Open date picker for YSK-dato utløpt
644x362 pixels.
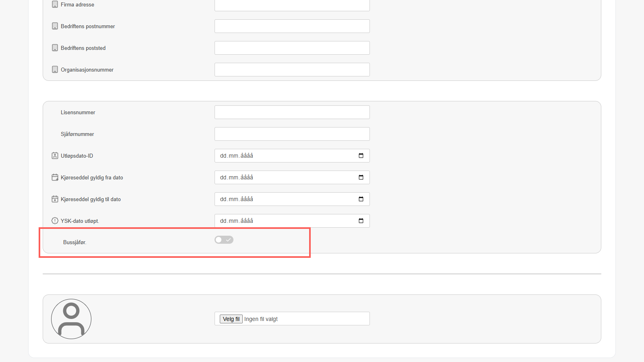[361, 221]
